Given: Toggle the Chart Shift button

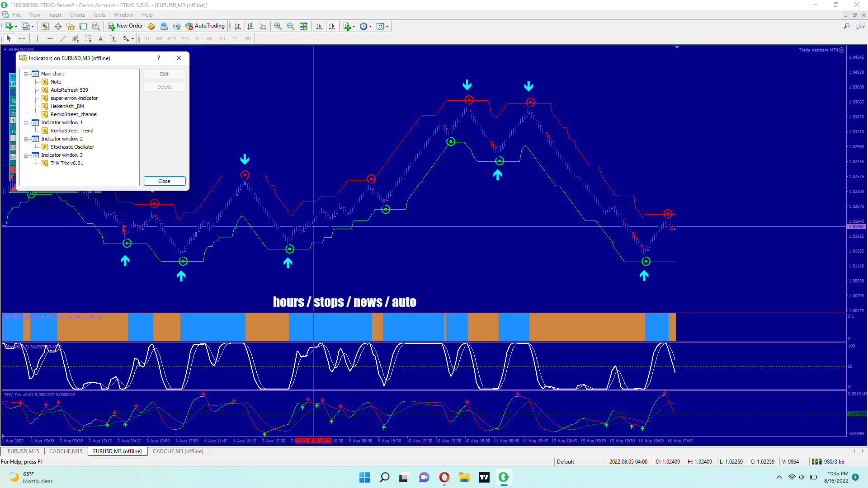Looking at the screenshot, I should (332, 26).
